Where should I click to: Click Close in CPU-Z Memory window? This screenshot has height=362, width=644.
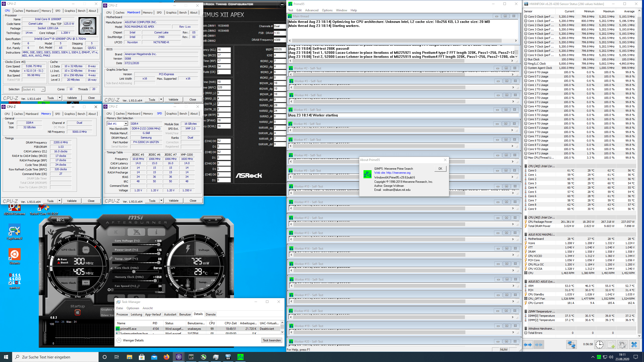[91, 201]
